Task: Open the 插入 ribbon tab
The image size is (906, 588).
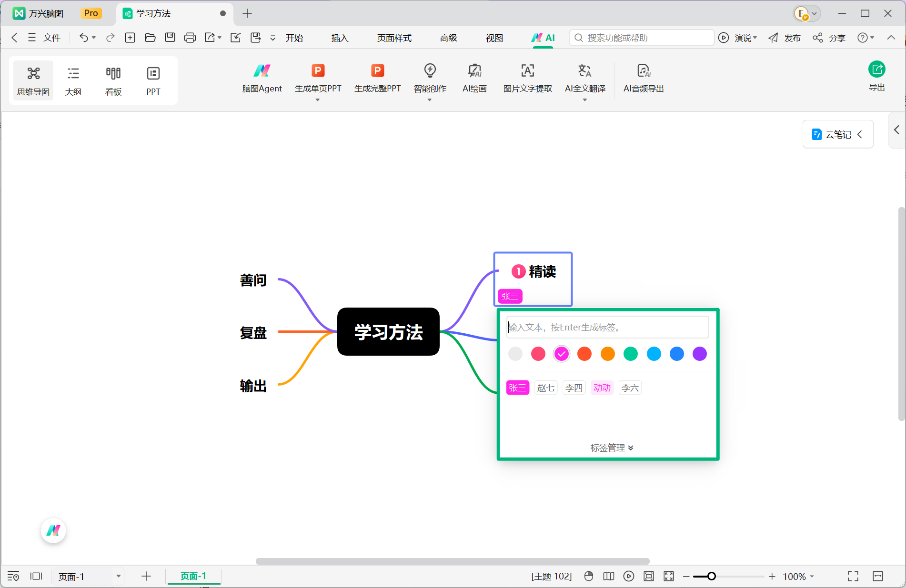Action: (340, 38)
